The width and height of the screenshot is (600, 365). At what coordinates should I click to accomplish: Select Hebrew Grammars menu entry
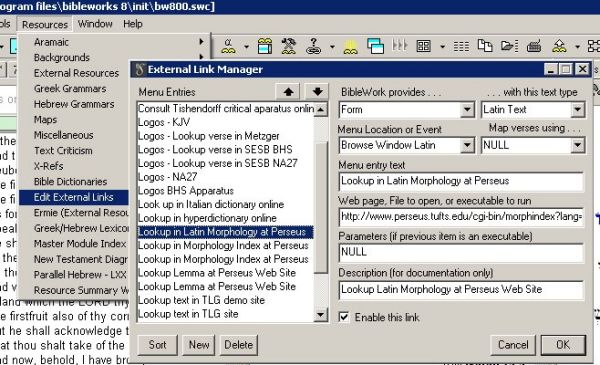click(x=74, y=104)
